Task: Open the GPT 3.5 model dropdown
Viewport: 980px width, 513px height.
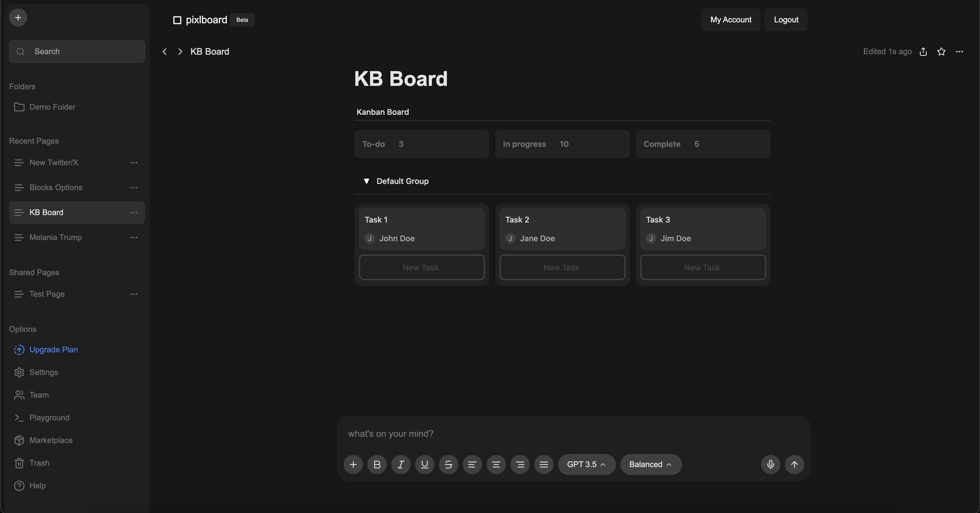Action: [x=586, y=464]
